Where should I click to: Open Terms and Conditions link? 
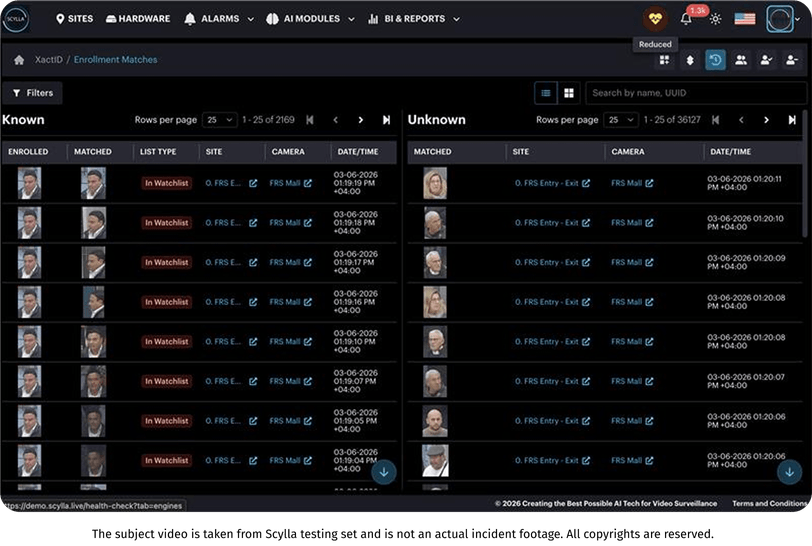770,503
